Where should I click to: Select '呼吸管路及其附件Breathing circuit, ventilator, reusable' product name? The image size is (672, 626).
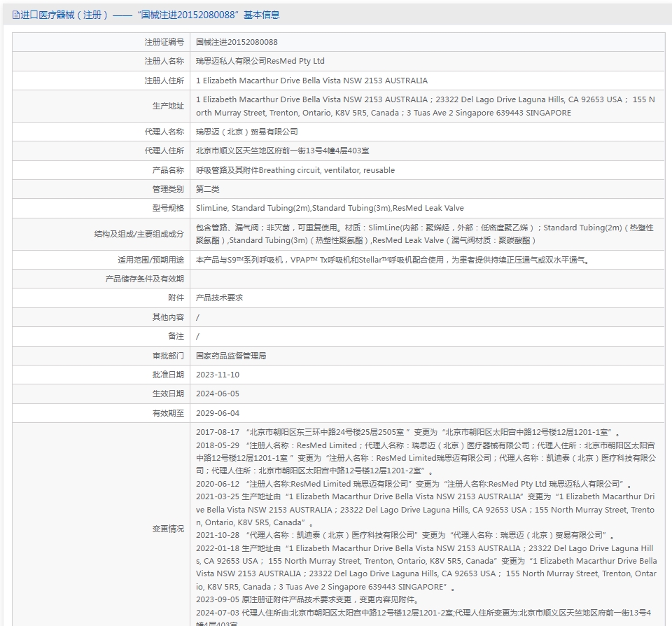[295, 170]
